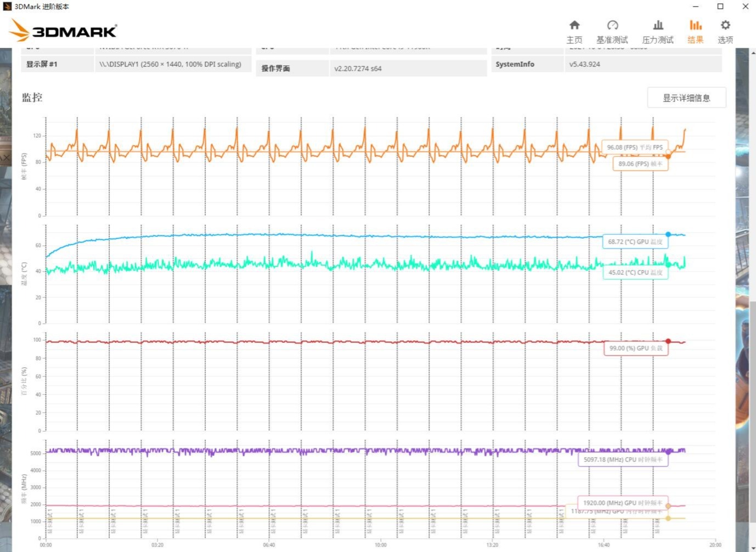756x552 pixels.
Task: Click the orange frame rate marker dot
Action: click(668, 156)
